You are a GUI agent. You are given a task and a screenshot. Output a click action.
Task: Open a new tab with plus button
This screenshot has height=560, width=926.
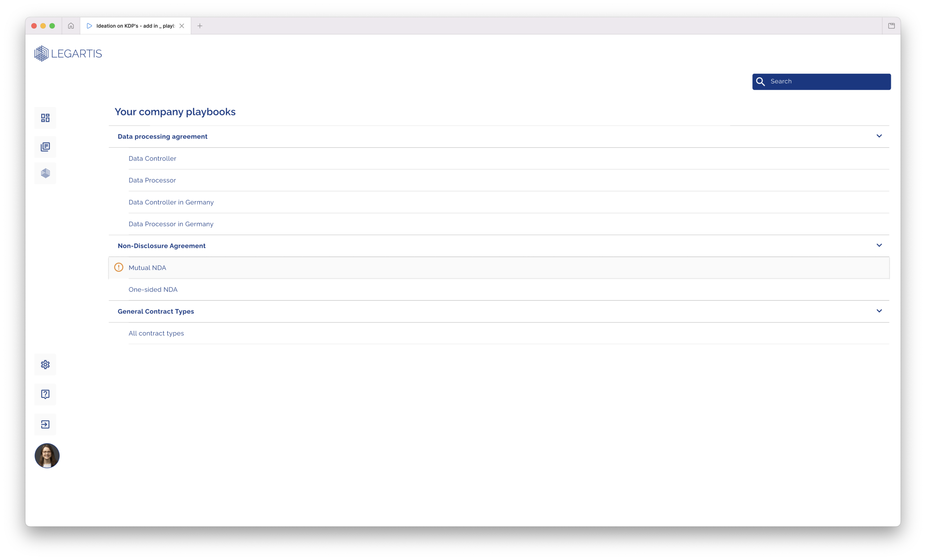coord(200,26)
